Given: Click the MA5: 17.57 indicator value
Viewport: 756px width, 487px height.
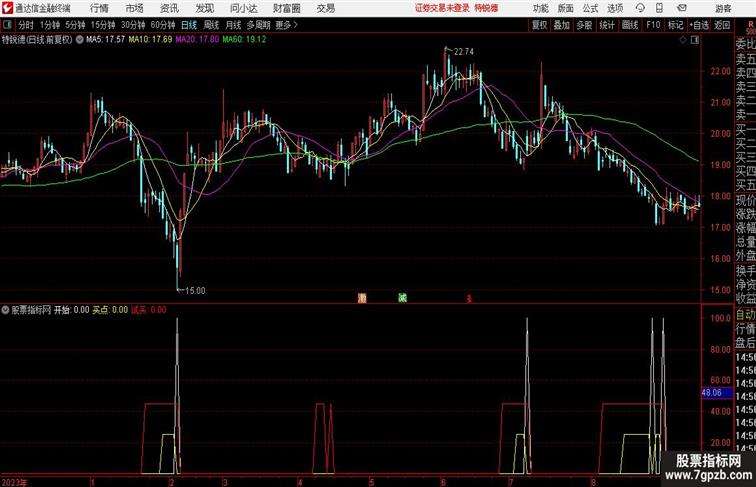Looking at the screenshot, I should coord(105,40).
